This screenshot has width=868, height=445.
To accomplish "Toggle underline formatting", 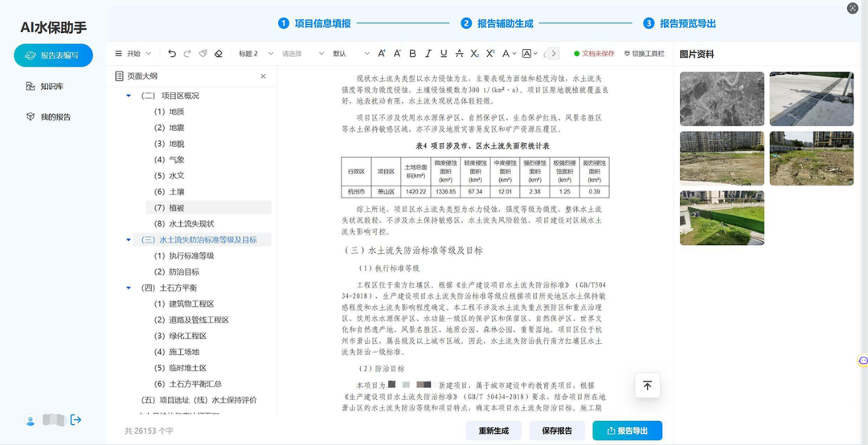I will pos(444,54).
